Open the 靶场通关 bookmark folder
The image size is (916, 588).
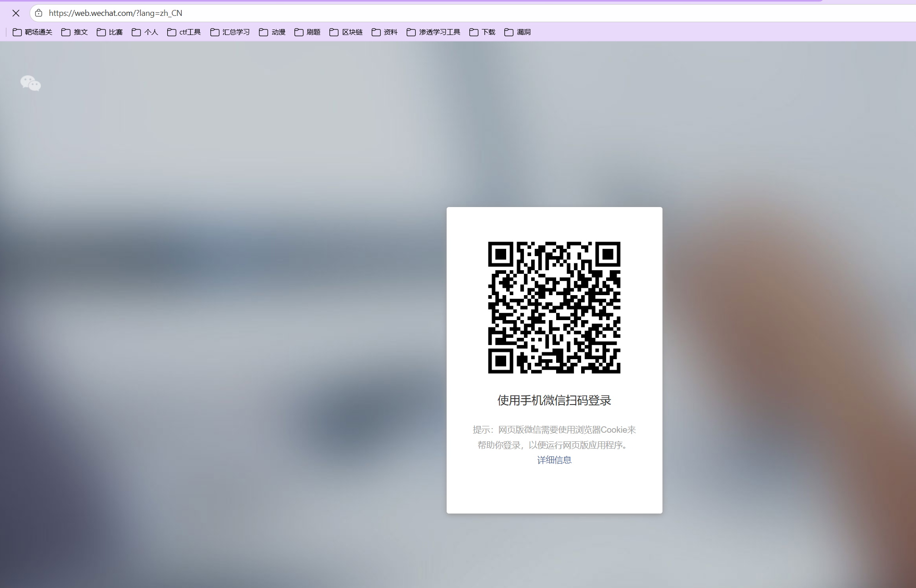click(33, 32)
